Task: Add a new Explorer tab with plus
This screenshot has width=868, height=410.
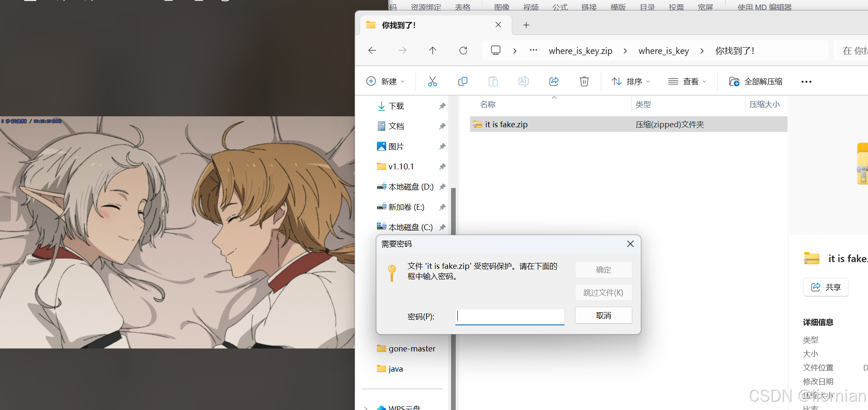Action: (x=526, y=25)
